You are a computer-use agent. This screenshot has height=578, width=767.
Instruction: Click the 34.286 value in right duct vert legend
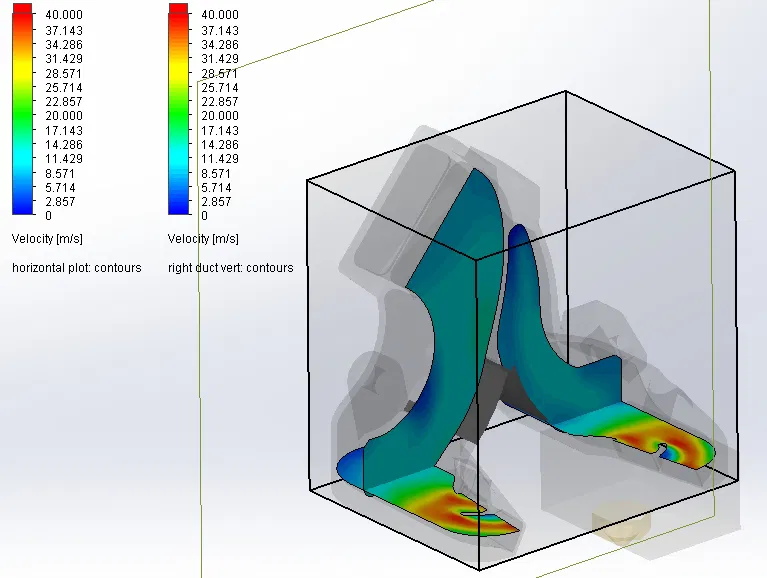(220, 45)
